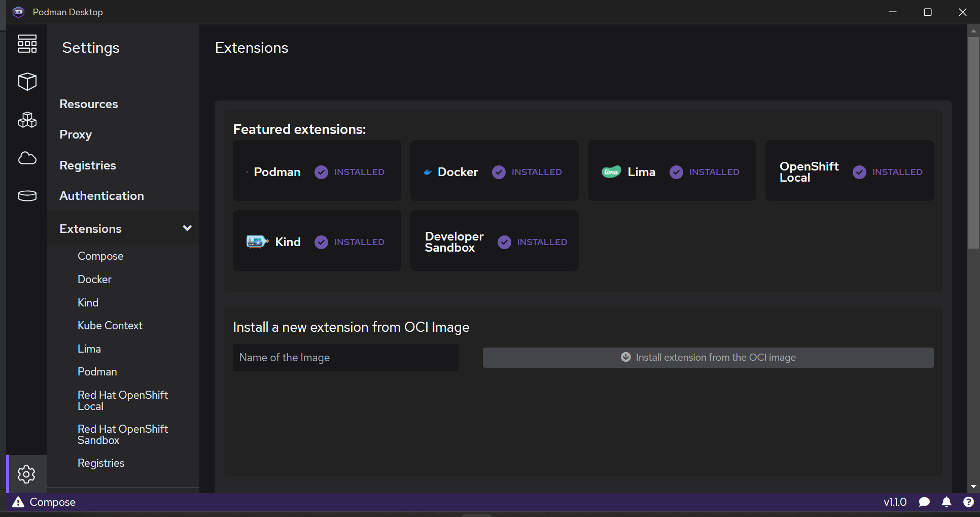Click the INSTALLED label on Kind card
This screenshot has height=517, width=980.
pos(359,243)
